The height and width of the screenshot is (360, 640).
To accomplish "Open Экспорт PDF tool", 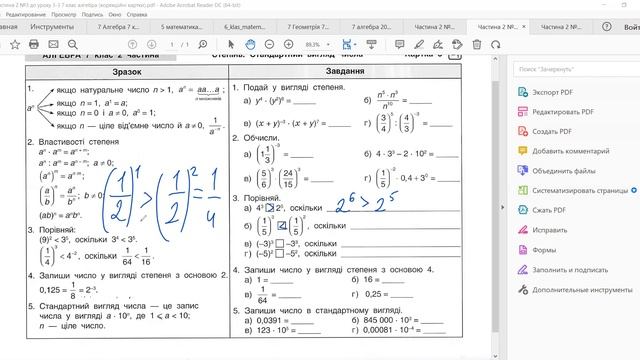I will 552,92.
